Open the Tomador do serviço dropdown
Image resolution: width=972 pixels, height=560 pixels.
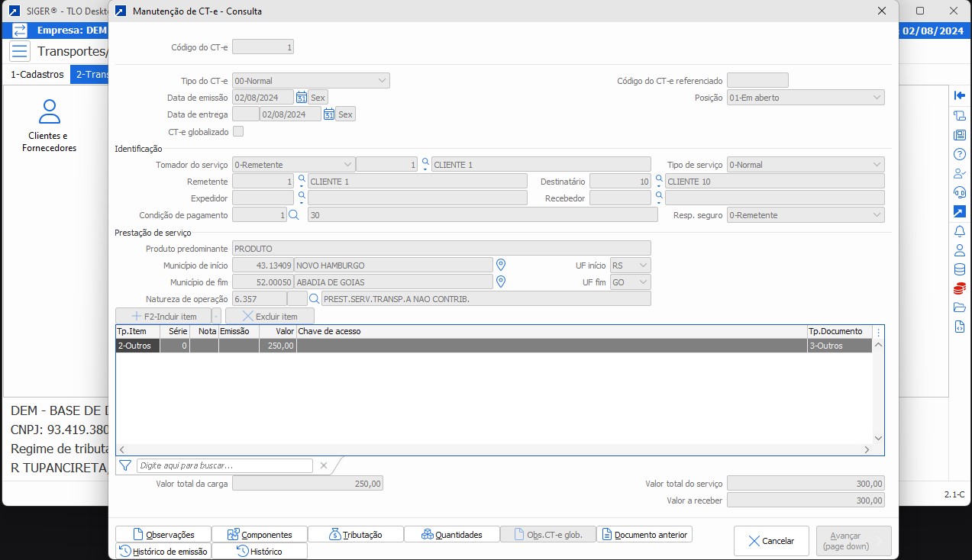click(x=347, y=165)
